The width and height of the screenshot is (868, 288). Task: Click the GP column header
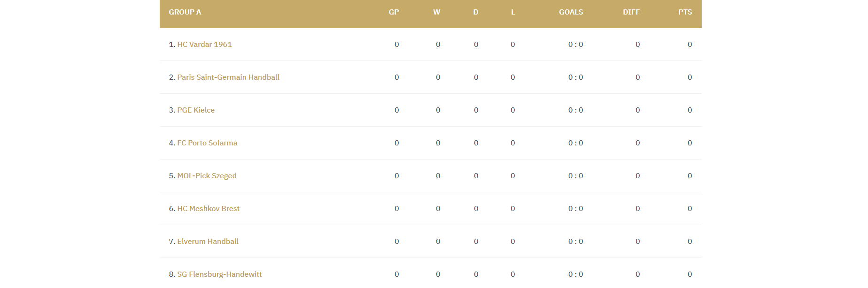pos(394,12)
